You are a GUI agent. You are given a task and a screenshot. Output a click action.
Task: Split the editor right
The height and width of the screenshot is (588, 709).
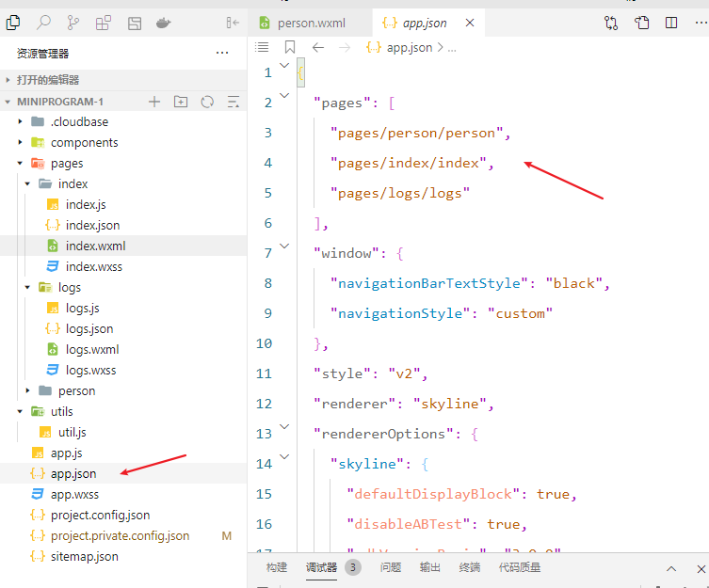[671, 23]
